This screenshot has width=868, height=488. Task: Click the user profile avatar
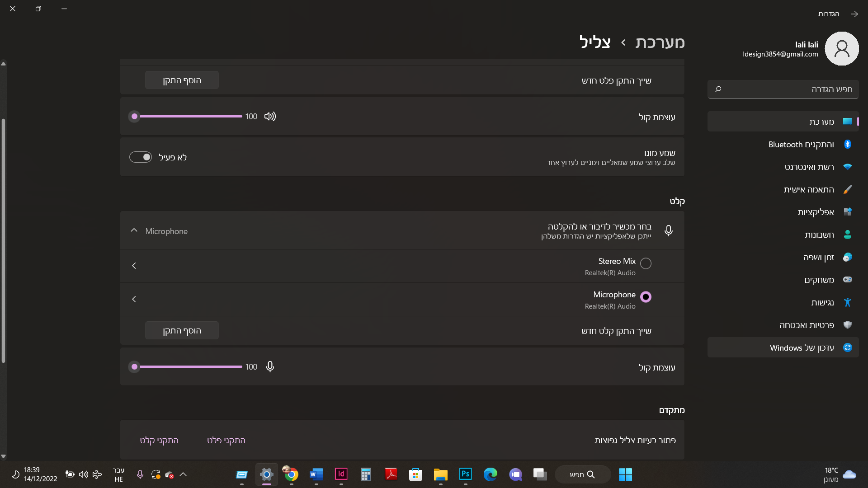coord(841,48)
